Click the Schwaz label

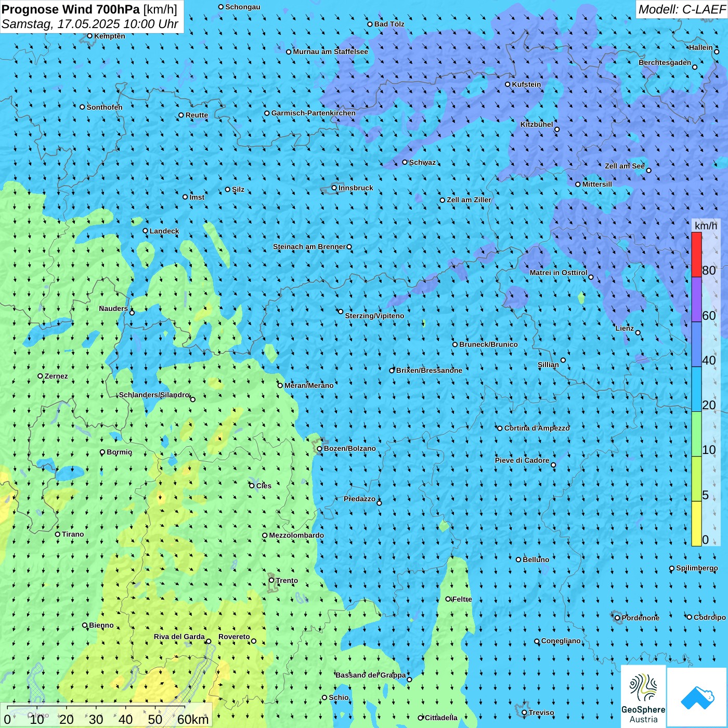pyautogui.click(x=422, y=162)
